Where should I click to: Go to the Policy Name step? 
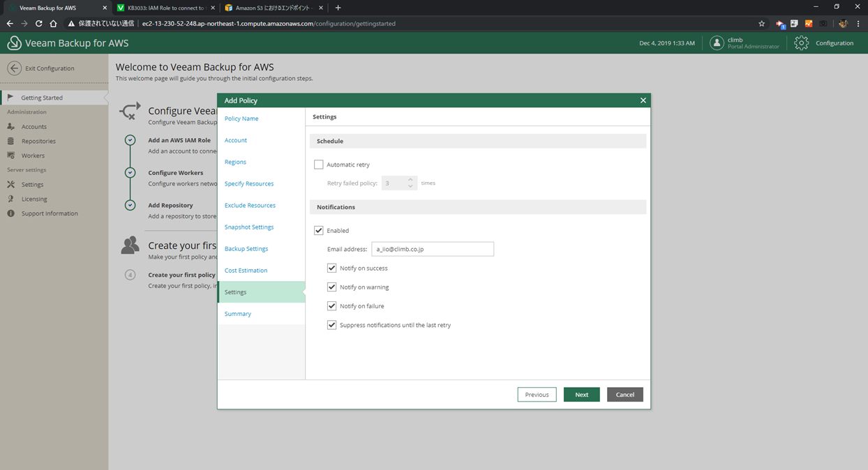coord(241,119)
